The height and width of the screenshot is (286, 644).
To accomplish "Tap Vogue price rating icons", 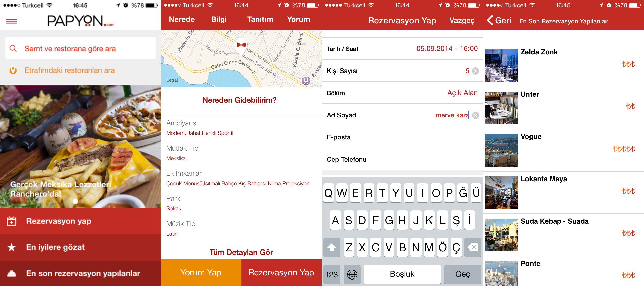I will point(624,149).
